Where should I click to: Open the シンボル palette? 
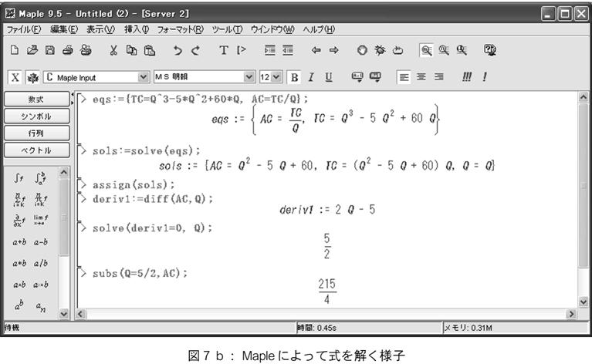pos(36,116)
